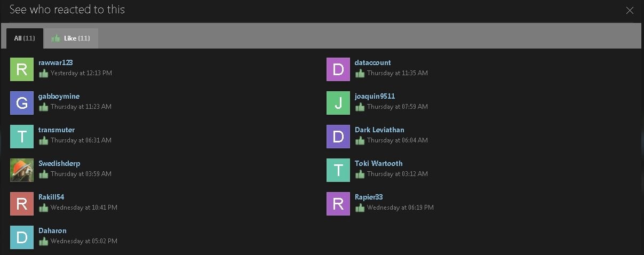This screenshot has width=644, height=255.
Task: Open Swedishderp's profile link
Action: coord(59,163)
